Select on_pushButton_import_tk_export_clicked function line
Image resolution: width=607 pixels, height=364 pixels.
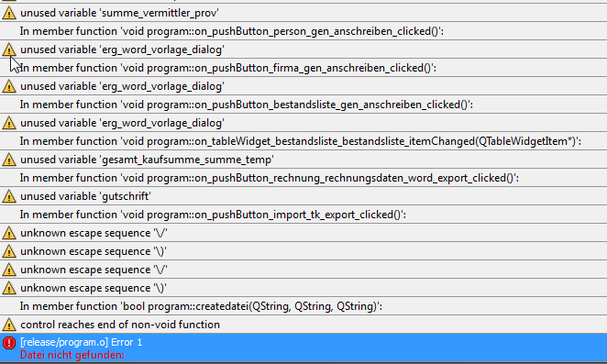point(213,215)
